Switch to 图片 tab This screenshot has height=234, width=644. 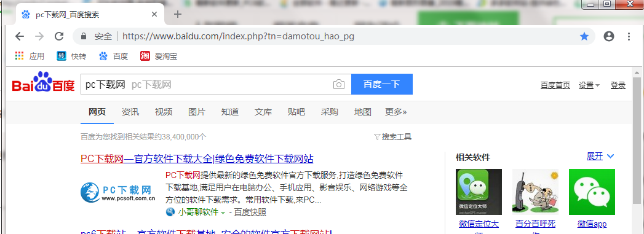(x=197, y=112)
